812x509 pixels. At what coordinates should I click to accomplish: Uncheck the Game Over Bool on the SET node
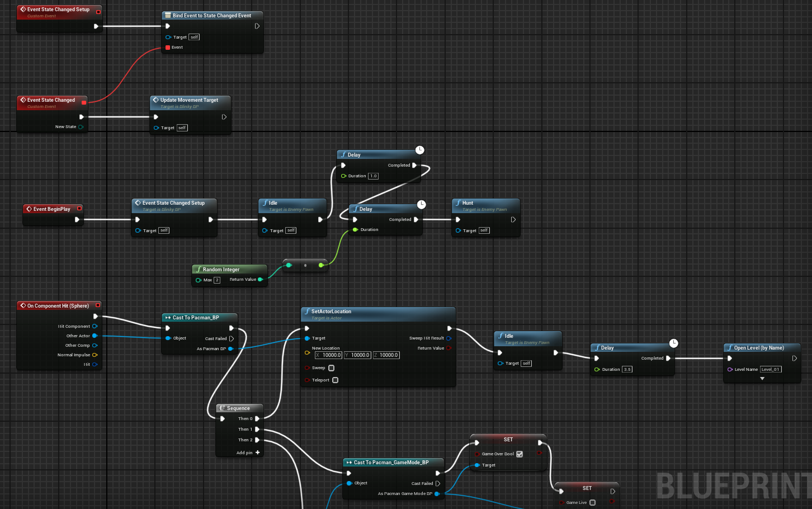click(x=520, y=454)
